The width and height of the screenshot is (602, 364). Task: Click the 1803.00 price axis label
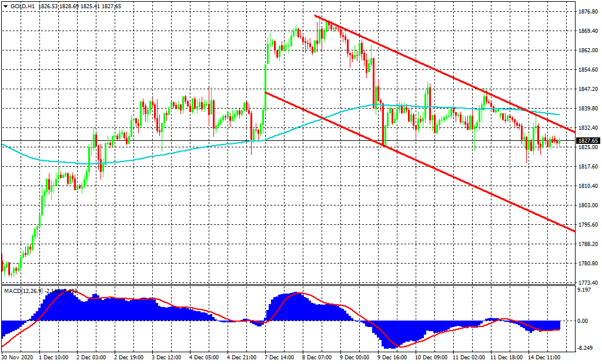(x=588, y=205)
